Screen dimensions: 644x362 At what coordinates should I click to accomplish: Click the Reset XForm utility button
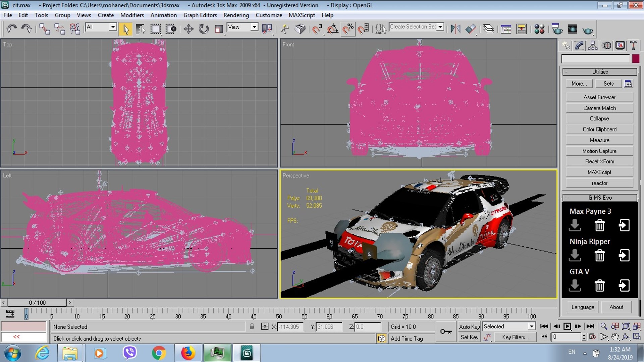coord(599,161)
